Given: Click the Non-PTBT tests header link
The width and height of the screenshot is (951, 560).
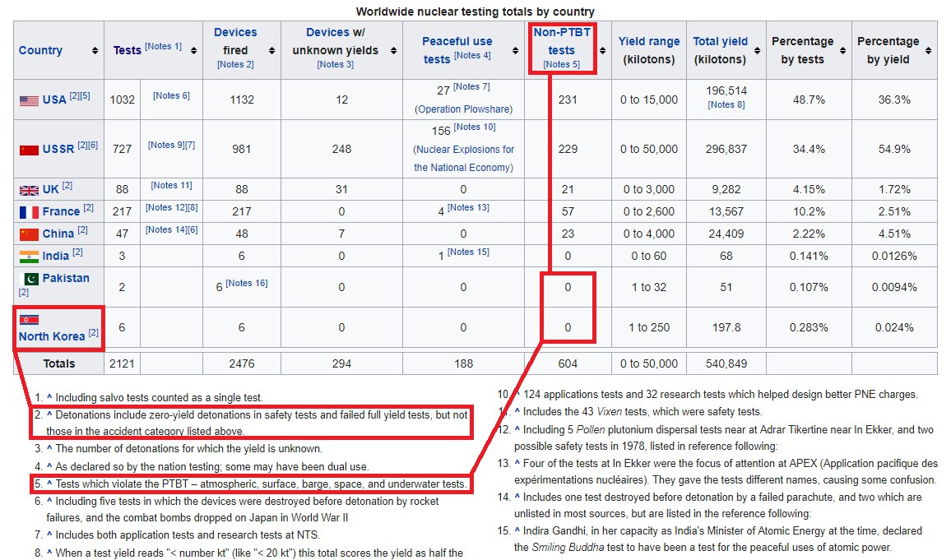Looking at the screenshot, I should (562, 41).
